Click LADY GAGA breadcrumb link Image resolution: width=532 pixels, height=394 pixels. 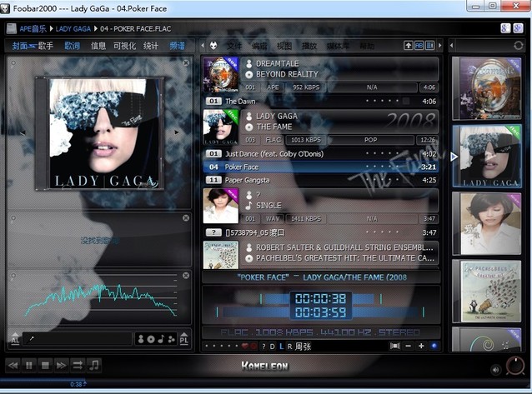pos(73,29)
